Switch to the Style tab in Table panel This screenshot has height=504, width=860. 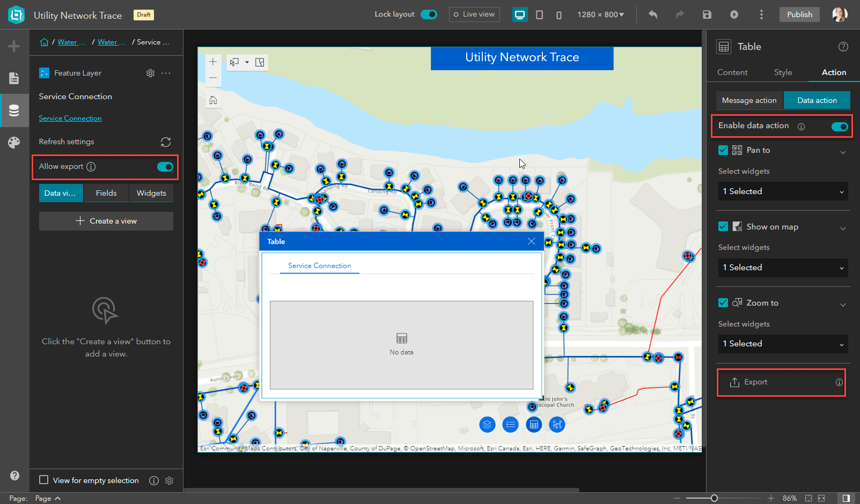(783, 72)
